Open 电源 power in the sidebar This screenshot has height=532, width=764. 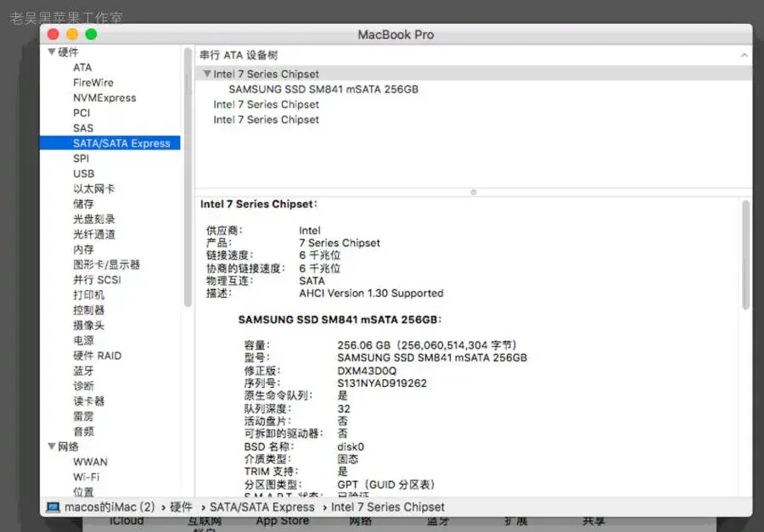pyautogui.click(x=83, y=340)
